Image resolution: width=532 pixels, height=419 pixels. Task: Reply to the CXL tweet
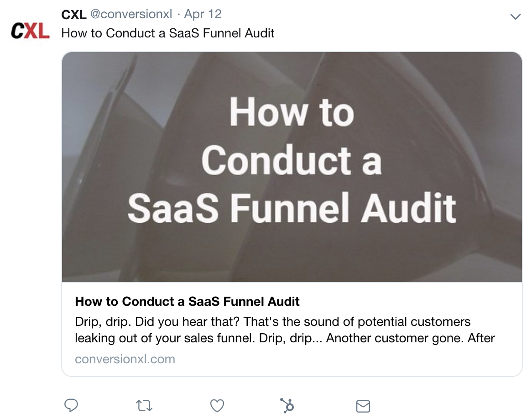point(71,405)
